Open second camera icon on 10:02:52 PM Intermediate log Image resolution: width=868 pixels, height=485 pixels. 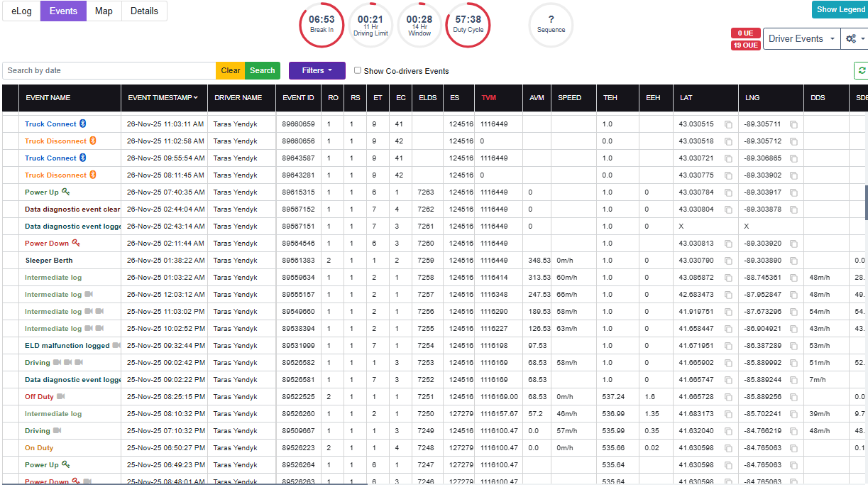[100, 328]
